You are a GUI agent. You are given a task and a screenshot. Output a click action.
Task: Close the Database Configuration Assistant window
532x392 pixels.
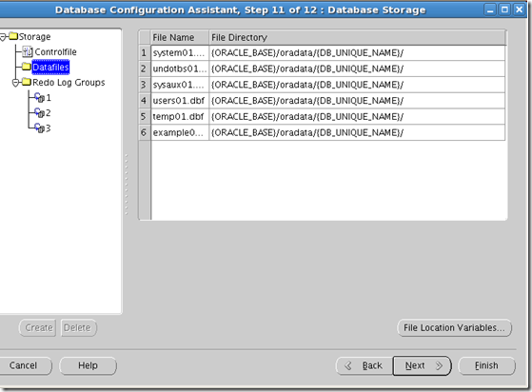[519, 10]
